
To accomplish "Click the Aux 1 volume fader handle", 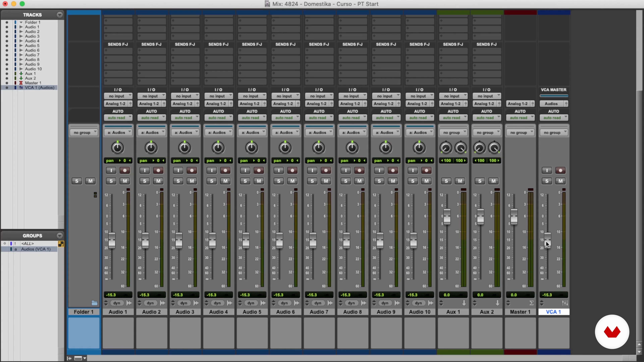I will (447, 216).
